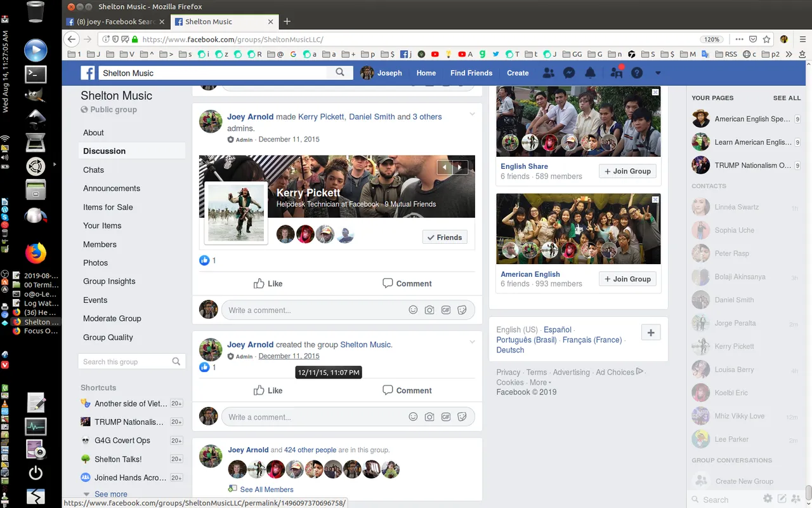Open Firefox page actions three-dot menu
The height and width of the screenshot is (508, 812).
point(740,39)
